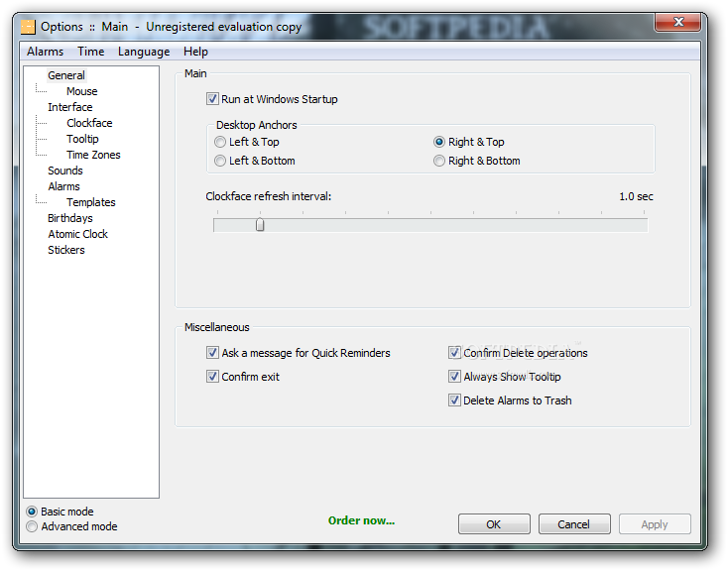
Task: Click the Cancel button
Action: click(574, 524)
